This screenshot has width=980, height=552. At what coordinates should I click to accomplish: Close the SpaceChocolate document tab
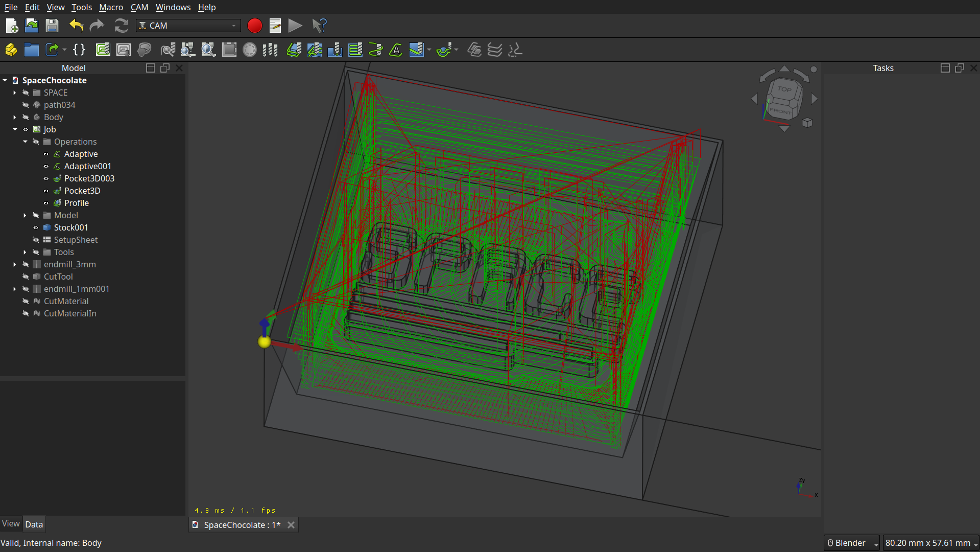pyautogui.click(x=291, y=525)
